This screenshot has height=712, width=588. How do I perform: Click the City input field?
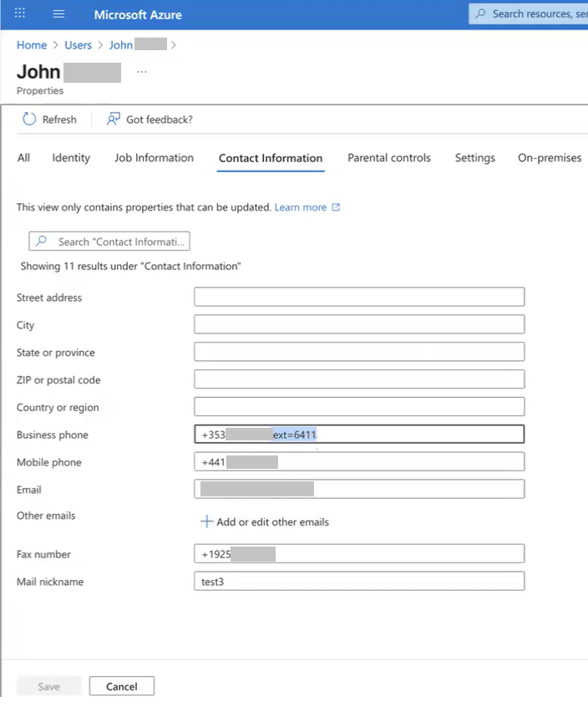(x=359, y=324)
